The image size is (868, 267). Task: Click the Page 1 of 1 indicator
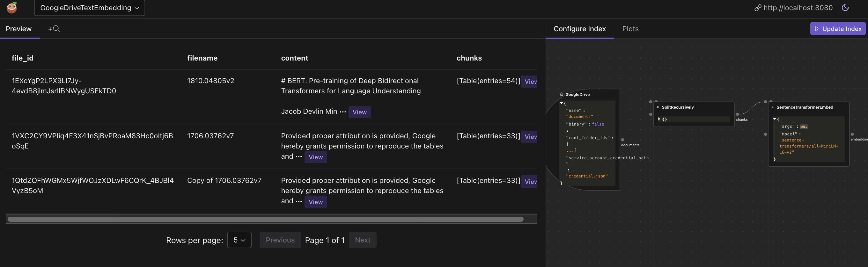(325, 241)
